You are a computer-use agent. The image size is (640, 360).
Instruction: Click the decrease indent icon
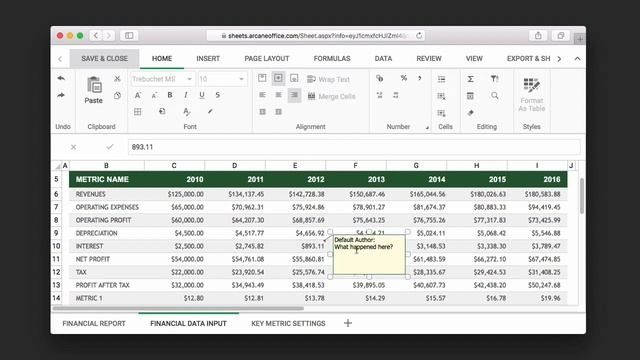[262, 111]
